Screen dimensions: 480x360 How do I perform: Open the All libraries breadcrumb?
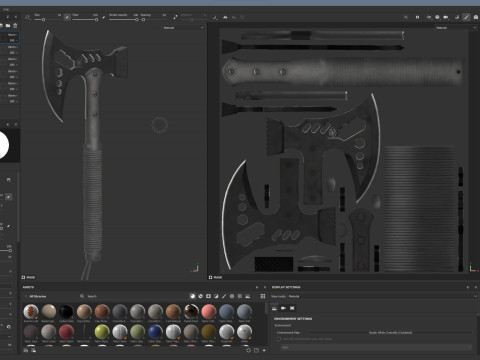[x=38, y=296]
